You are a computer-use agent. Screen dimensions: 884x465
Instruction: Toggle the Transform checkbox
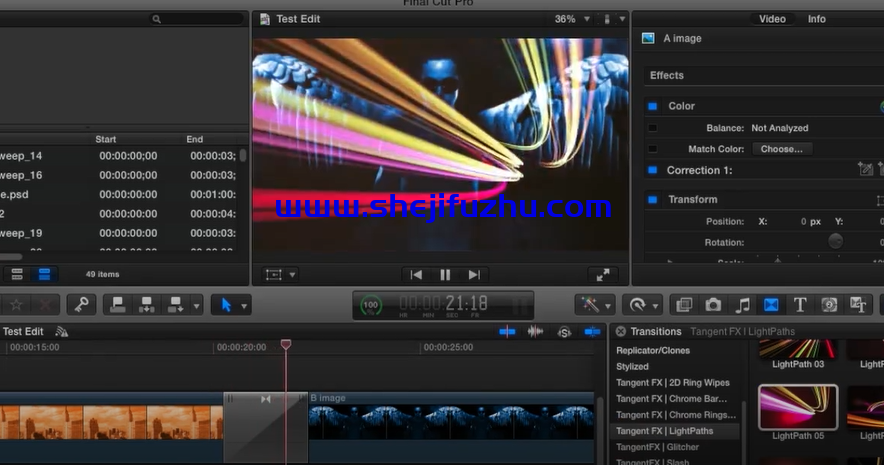click(652, 200)
